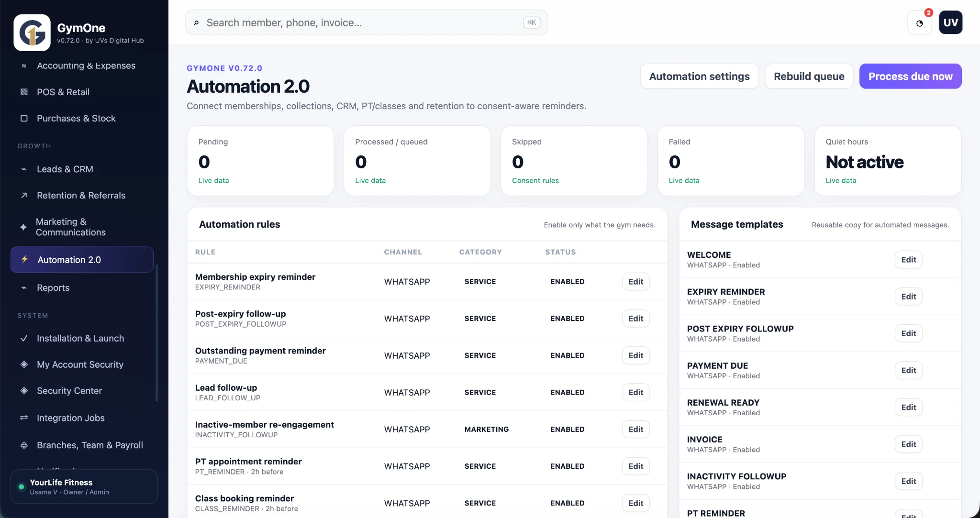Open the UV user avatar menu
This screenshot has height=518, width=980.
point(950,22)
